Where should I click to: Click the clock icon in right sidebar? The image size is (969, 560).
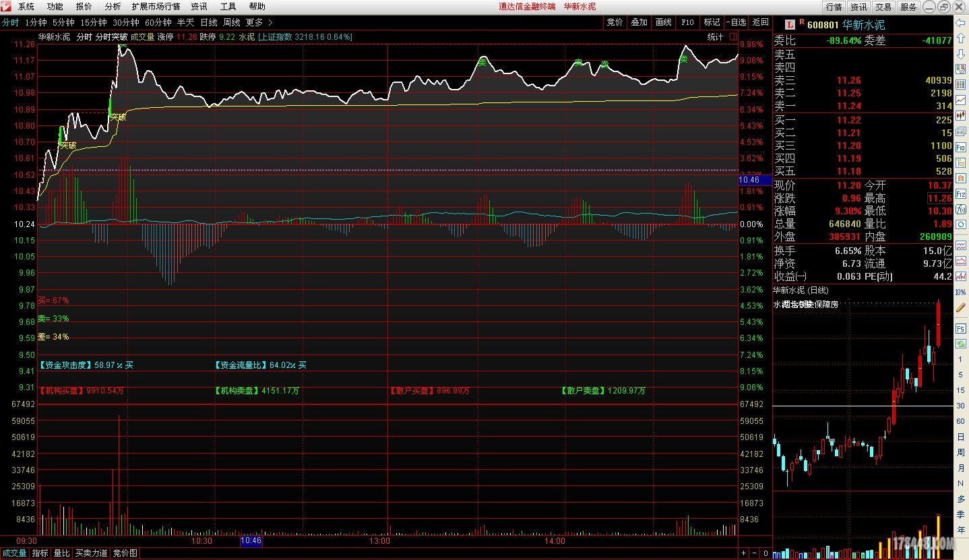[x=961, y=224]
